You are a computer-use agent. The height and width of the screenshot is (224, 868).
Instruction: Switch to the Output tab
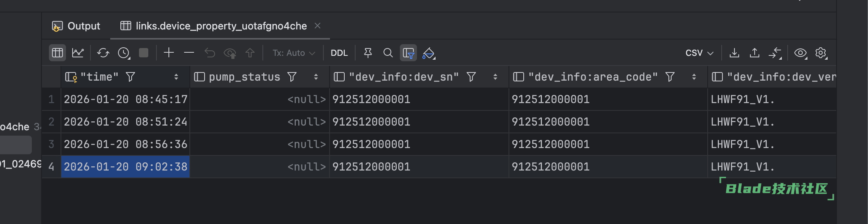click(76, 26)
